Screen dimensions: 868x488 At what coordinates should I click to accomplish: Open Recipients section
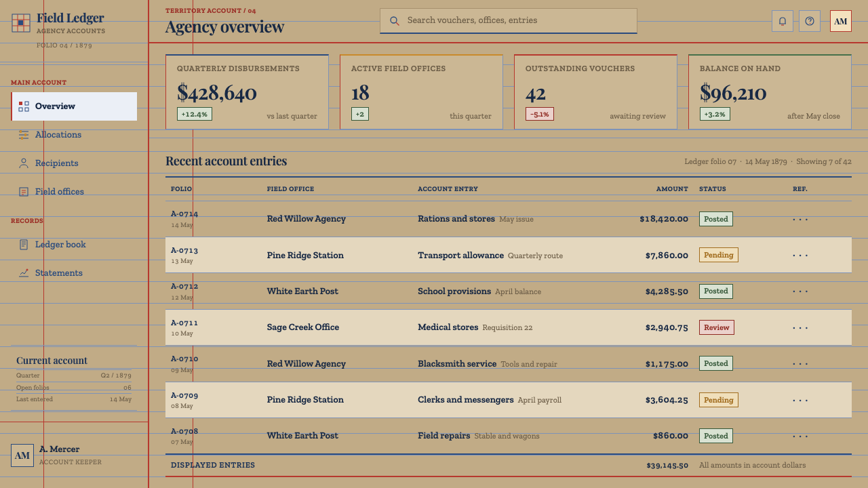74,163
